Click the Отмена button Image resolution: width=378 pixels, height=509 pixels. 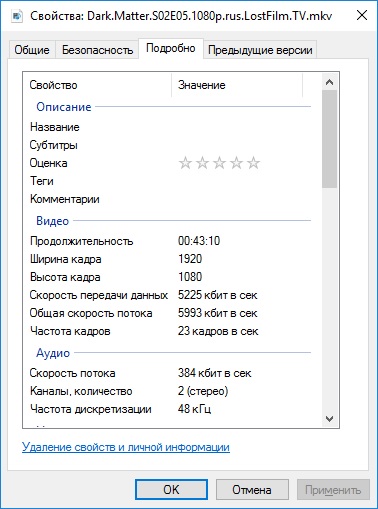252,489
